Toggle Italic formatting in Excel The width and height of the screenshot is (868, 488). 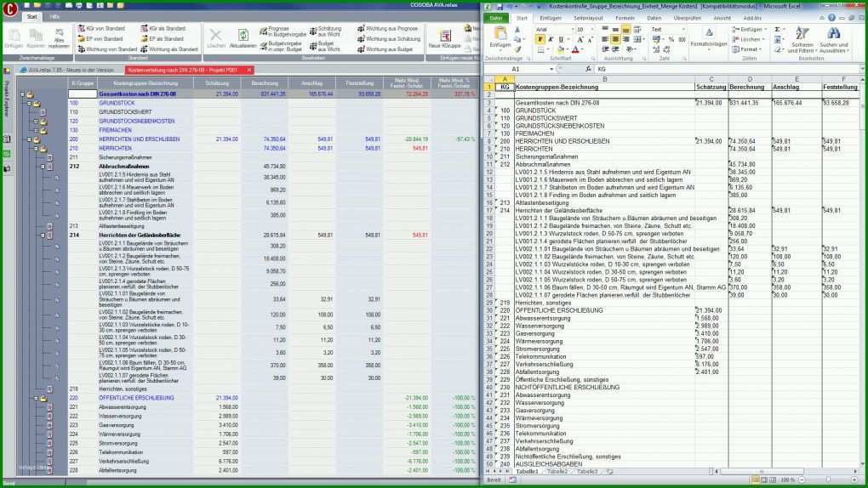click(551, 40)
